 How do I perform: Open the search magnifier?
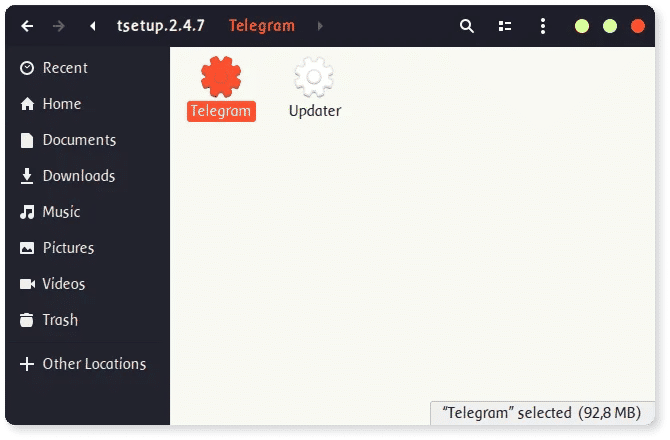coord(467,26)
